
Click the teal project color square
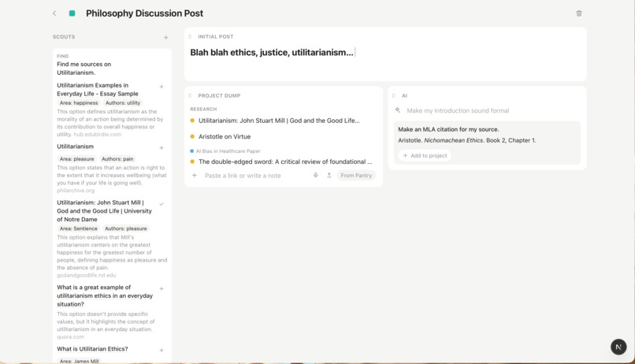(72, 13)
